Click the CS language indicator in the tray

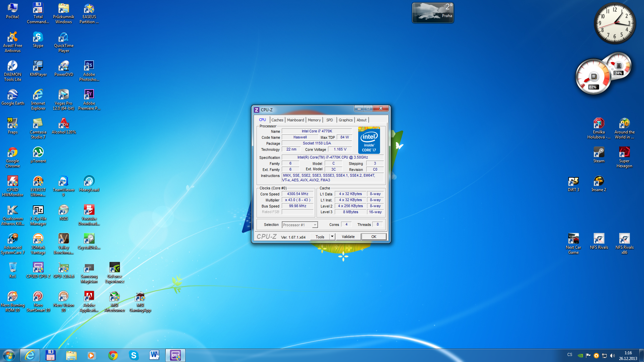tap(570, 355)
